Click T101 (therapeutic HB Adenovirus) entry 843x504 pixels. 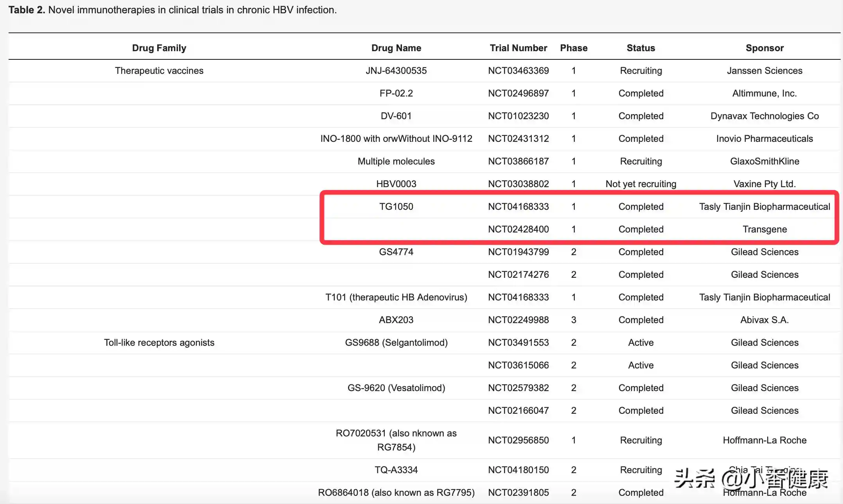pyautogui.click(x=396, y=297)
